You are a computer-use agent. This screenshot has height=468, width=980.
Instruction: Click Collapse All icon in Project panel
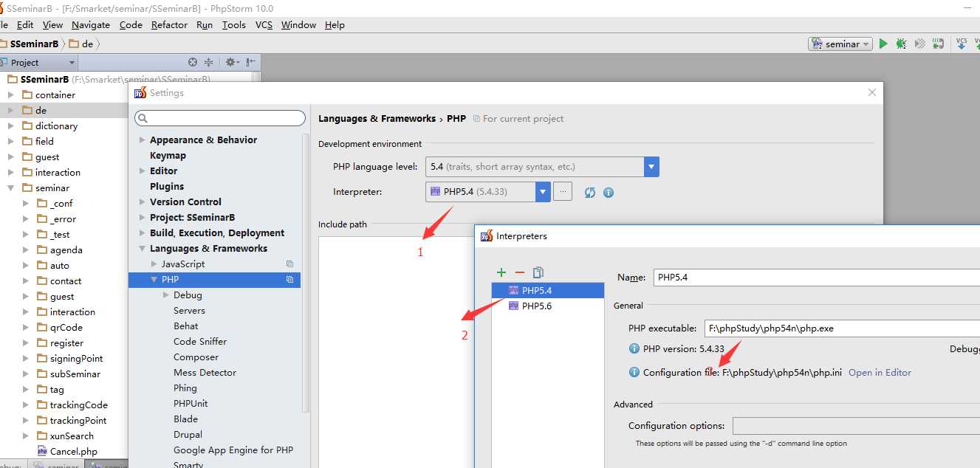pos(208,63)
